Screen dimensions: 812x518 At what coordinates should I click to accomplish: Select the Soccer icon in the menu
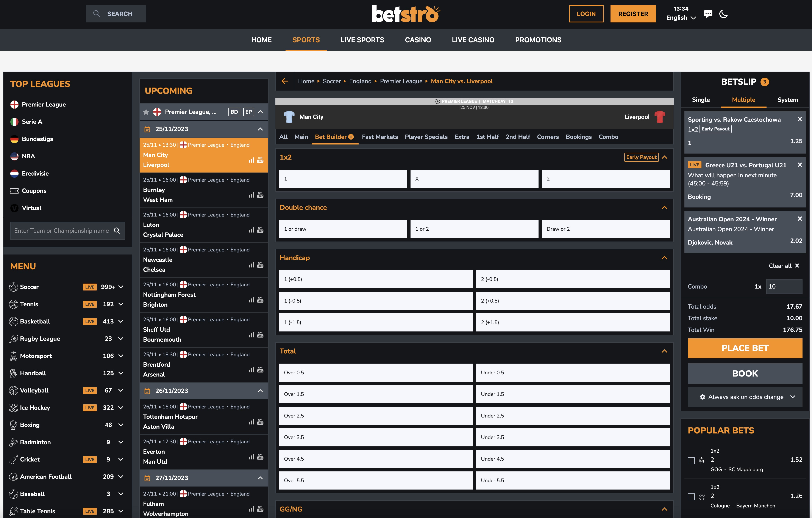(14, 287)
